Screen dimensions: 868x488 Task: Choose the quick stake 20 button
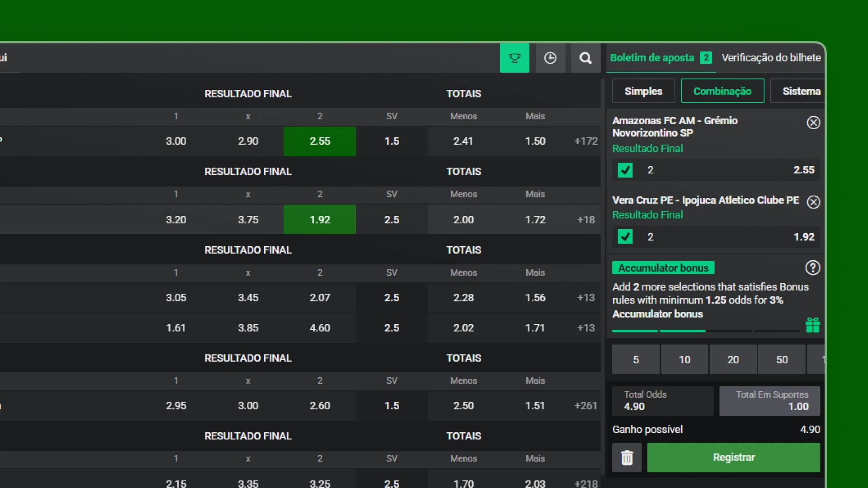pos(733,360)
